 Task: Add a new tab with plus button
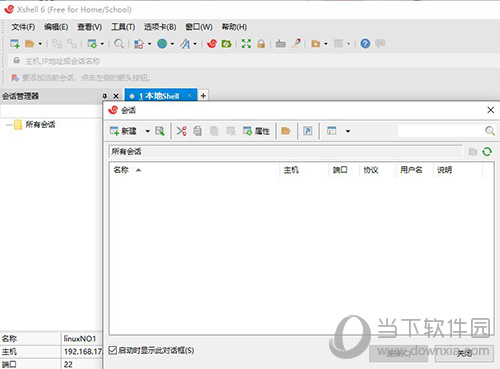tap(203, 96)
